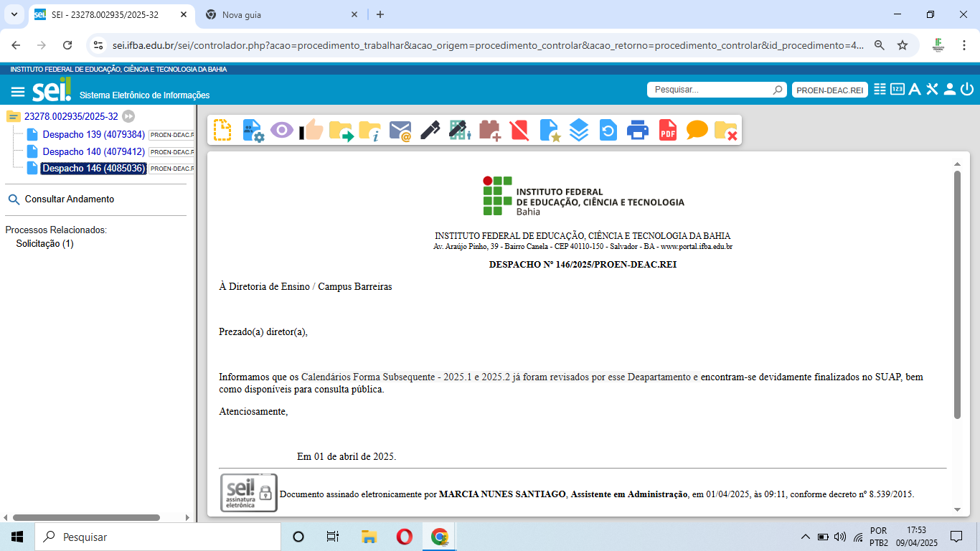
Task: Open process 23278.002935/2025-32 in the tree
Action: pyautogui.click(x=71, y=116)
